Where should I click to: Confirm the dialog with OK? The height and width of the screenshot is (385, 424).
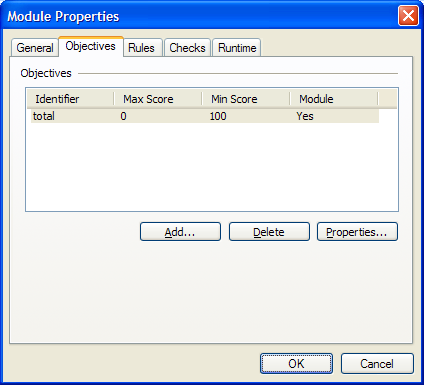296,364
